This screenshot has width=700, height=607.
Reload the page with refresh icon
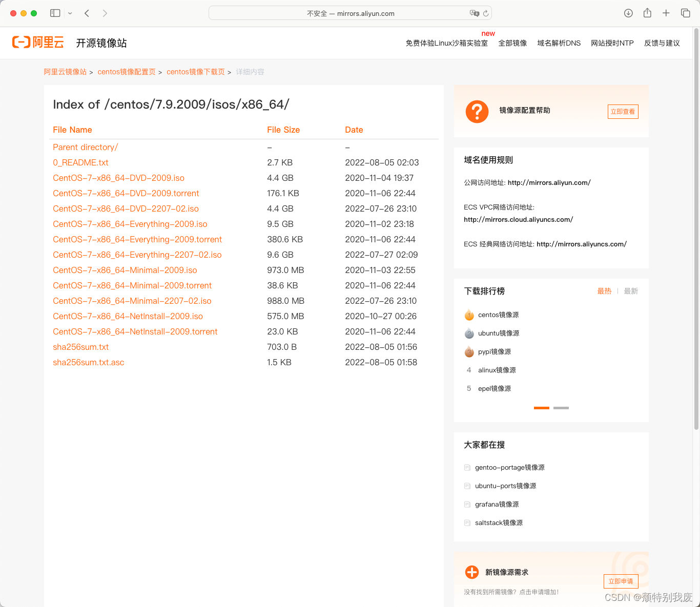(x=486, y=13)
